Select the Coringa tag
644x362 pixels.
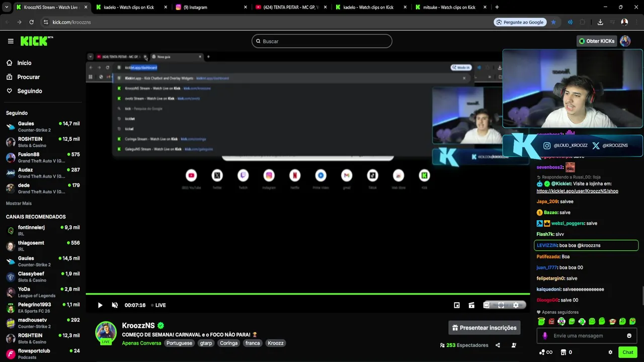[x=228, y=343]
